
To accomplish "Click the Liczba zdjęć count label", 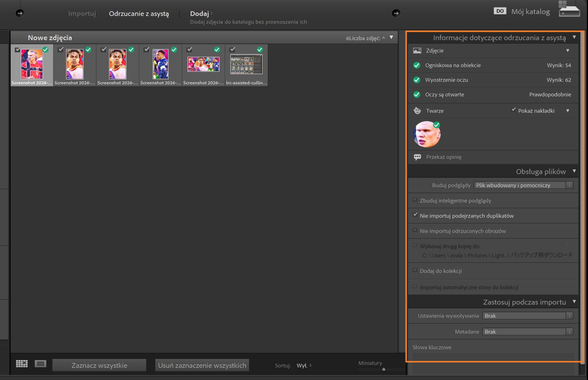I will click(365, 38).
